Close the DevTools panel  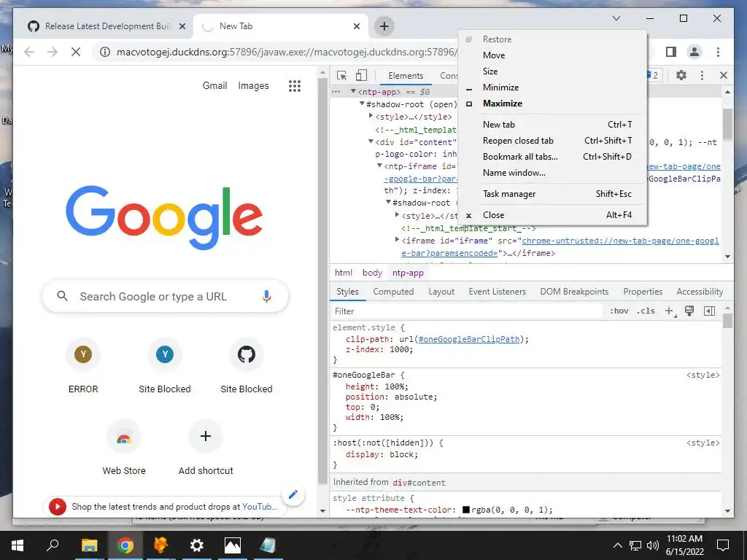(723, 75)
